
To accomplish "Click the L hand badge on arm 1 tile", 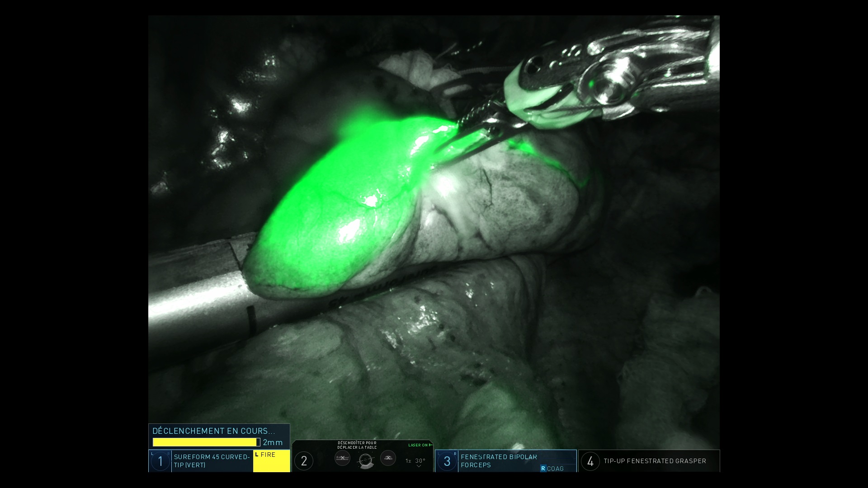I will 153,453.
